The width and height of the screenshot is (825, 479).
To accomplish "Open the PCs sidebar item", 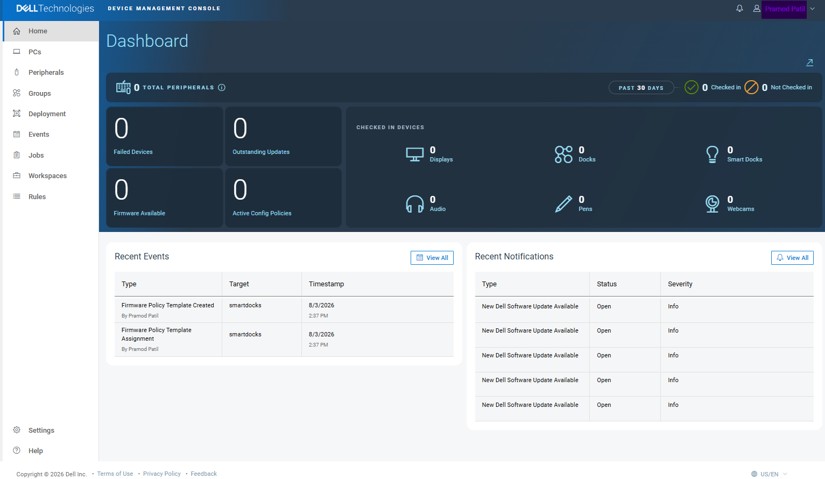I will coord(51,52).
